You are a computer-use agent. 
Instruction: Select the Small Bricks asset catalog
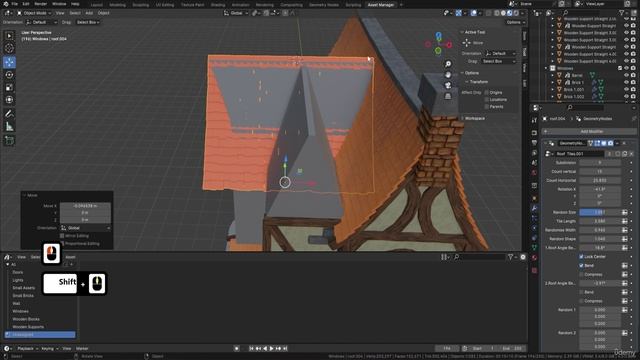click(x=23, y=296)
